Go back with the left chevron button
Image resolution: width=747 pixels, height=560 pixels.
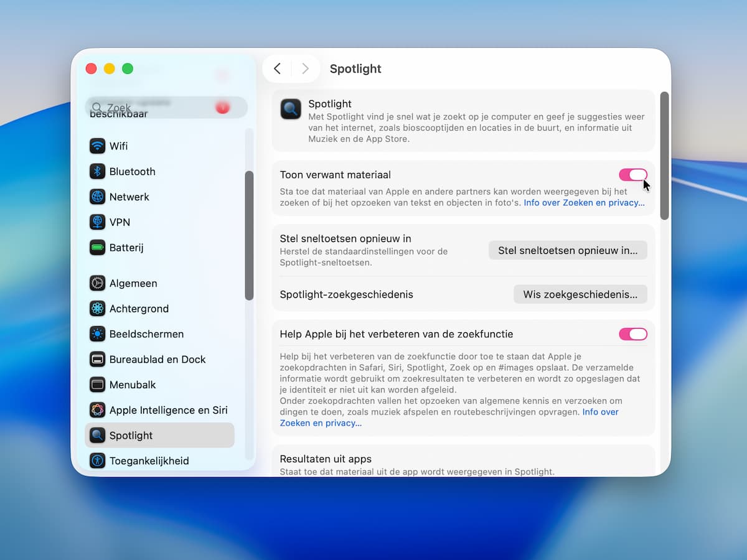click(278, 69)
